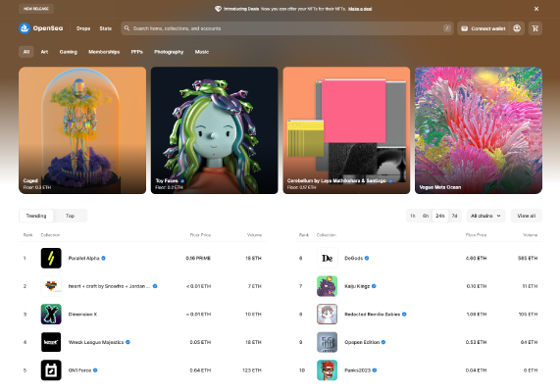
Task: Click the 585 ETH volume value
Action: [x=528, y=258]
